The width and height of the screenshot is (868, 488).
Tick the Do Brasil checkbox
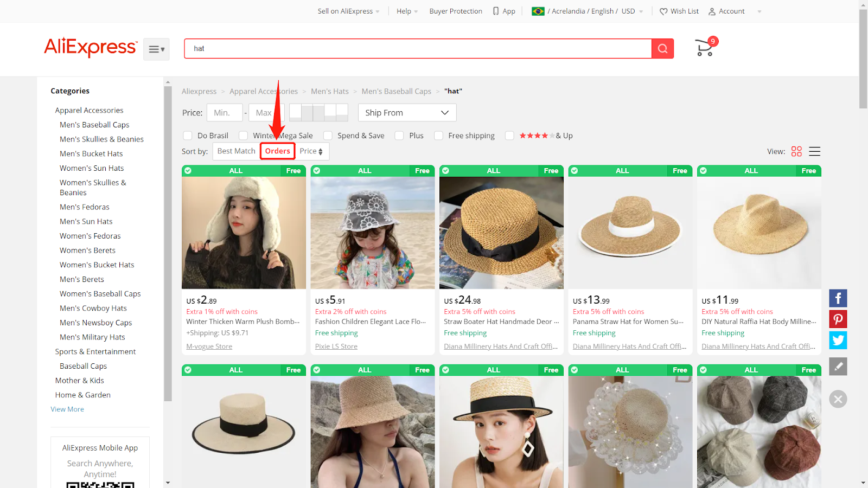coord(188,136)
